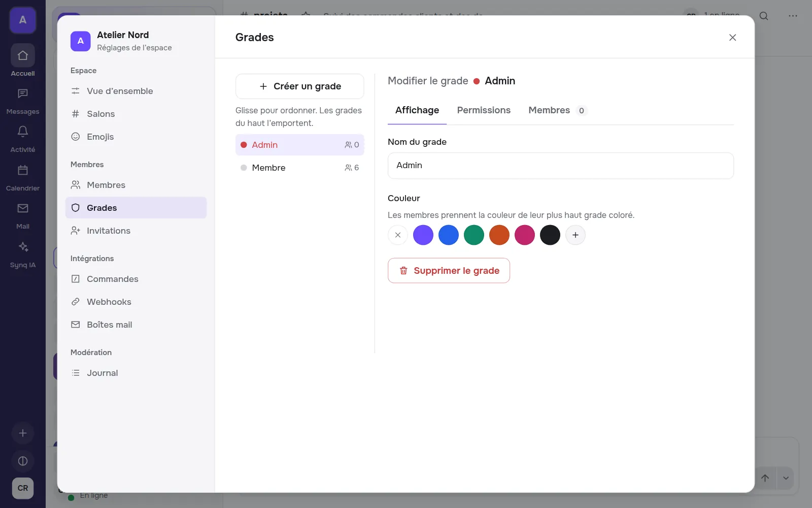Pick the orange color swatch
812x508 pixels.
(x=499, y=235)
